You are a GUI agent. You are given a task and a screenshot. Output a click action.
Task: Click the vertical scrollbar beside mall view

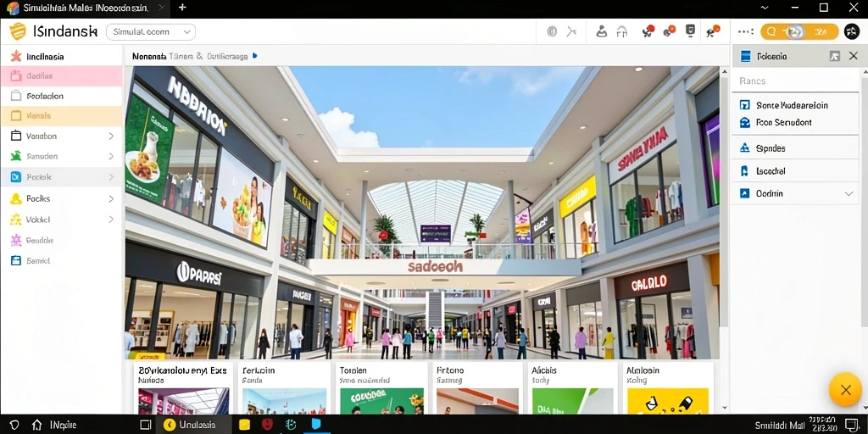click(726, 238)
